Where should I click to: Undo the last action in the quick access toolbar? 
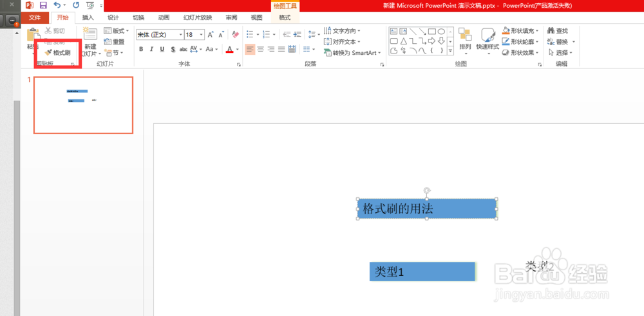coord(57,5)
